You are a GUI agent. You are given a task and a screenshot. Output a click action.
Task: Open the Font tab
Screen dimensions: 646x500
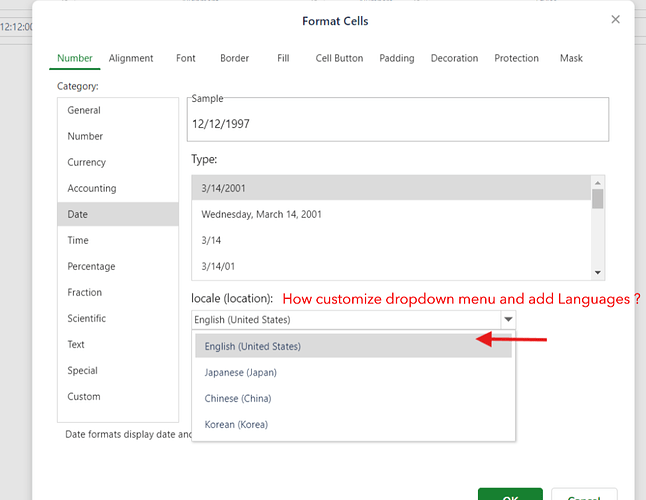pos(185,58)
